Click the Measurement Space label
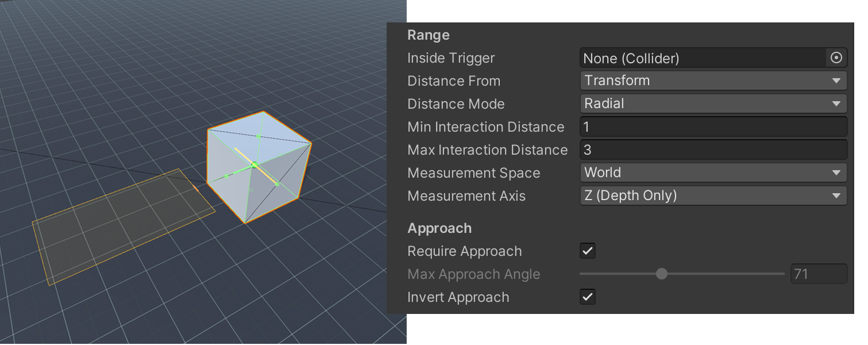The width and height of the screenshot is (868, 345). click(x=474, y=173)
